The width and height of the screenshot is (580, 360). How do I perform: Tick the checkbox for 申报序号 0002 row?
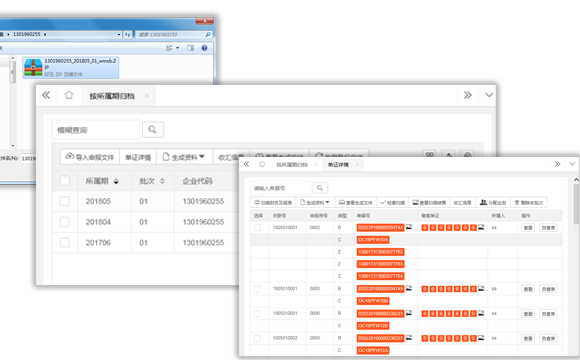257,228
